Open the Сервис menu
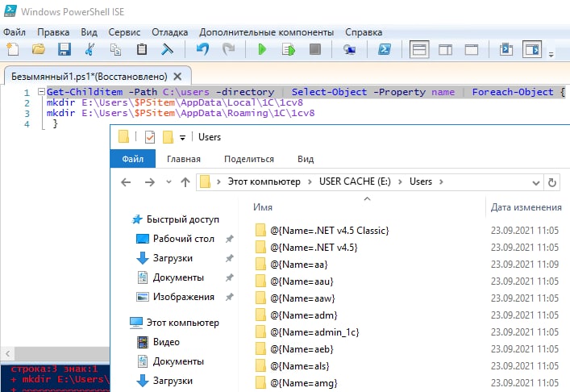Image resolution: width=570 pixels, height=392 pixels. [124, 32]
